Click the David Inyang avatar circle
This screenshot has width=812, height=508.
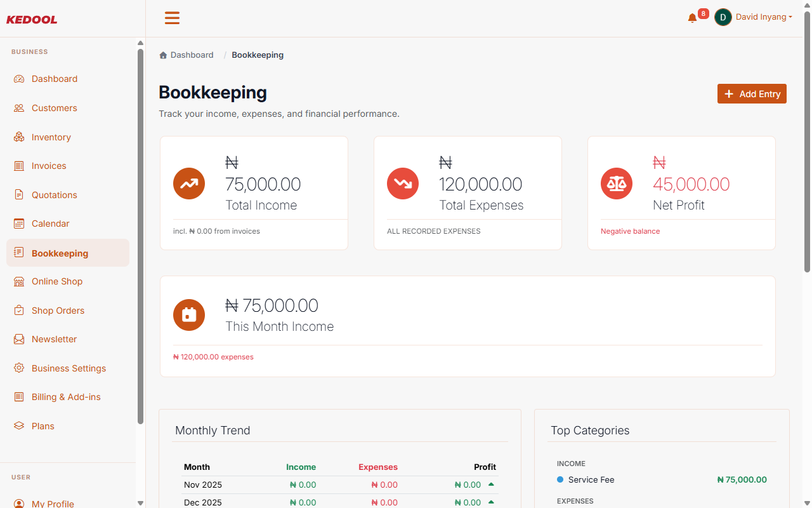[x=723, y=17]
